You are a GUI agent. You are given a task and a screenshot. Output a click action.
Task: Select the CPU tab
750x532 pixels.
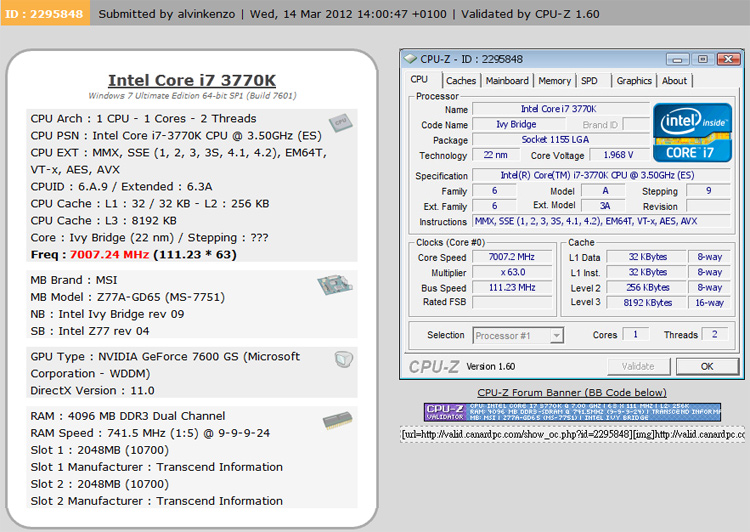(419, 79)
